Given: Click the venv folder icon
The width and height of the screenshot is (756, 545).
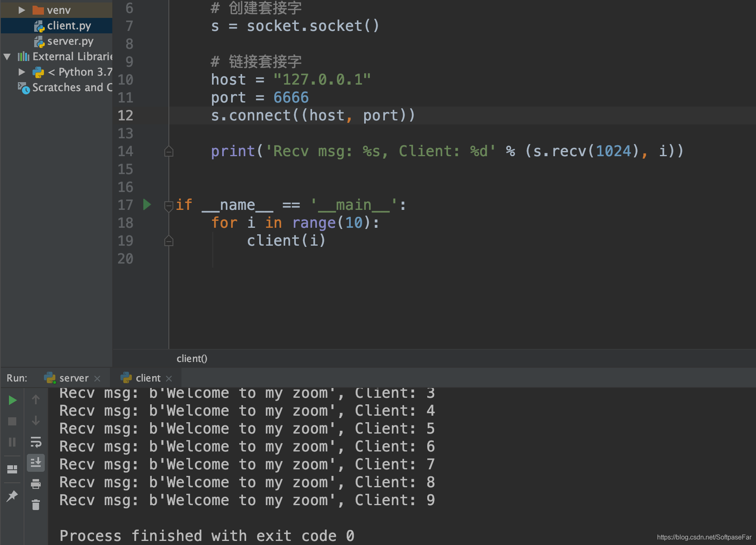Looking at the screenshot, I should click(x=38, y=10).
